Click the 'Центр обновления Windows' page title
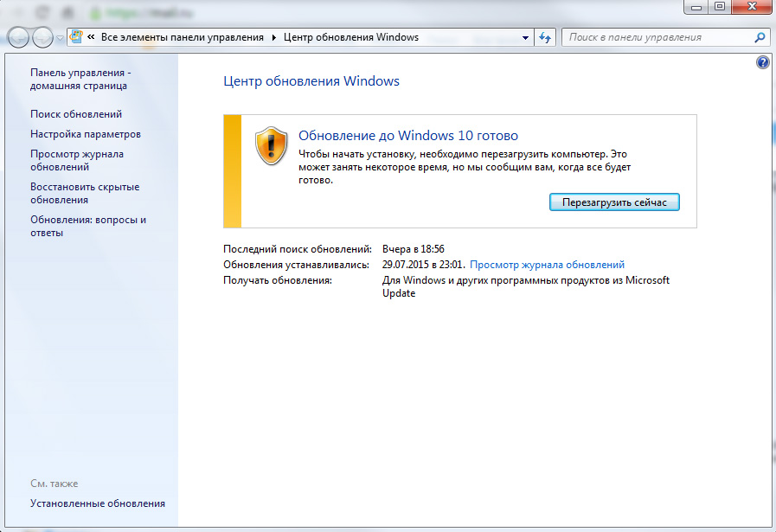 click(x=311, y=81)
